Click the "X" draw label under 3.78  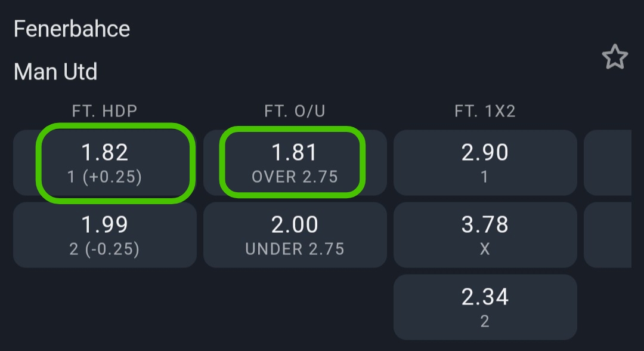click(x=485, y=249)
